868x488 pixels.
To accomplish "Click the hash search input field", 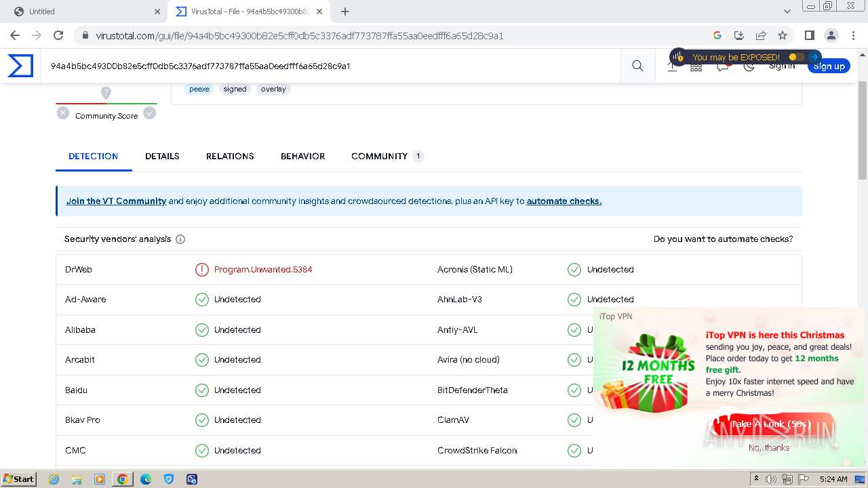I will 330,66.
